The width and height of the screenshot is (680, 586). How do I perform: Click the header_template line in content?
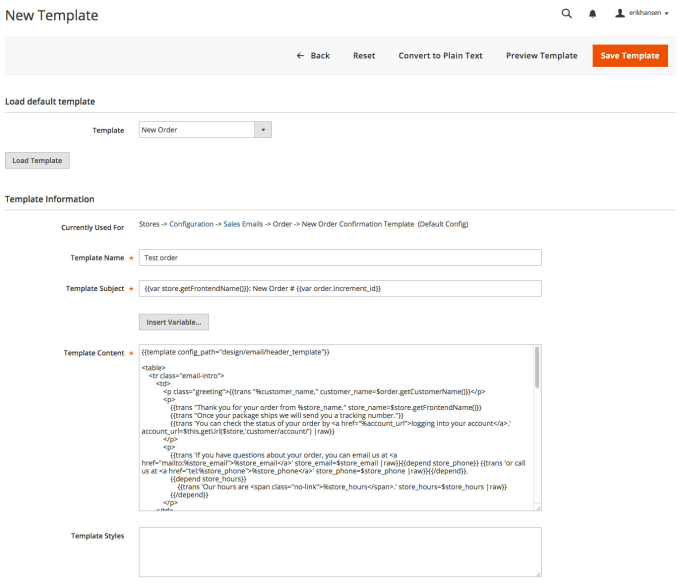tap(235, 352)
